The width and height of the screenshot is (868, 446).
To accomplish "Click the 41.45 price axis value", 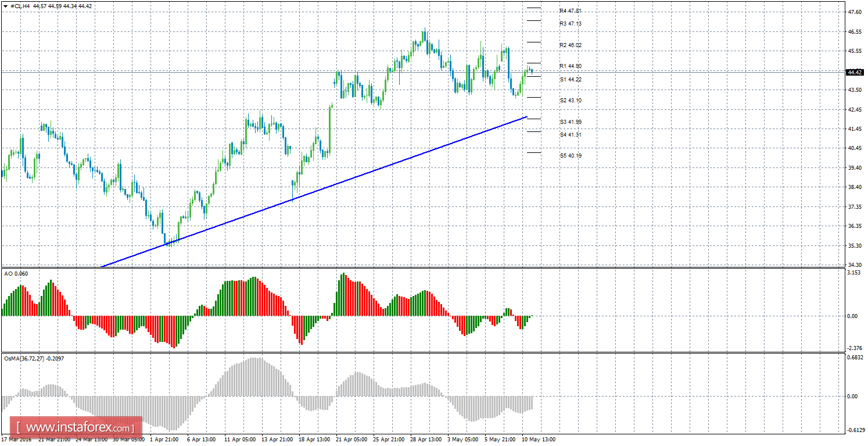I will click(x=855, y=129).
